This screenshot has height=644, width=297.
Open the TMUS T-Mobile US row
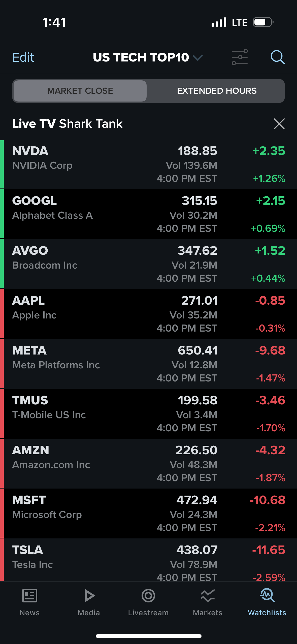coord(148,414)
